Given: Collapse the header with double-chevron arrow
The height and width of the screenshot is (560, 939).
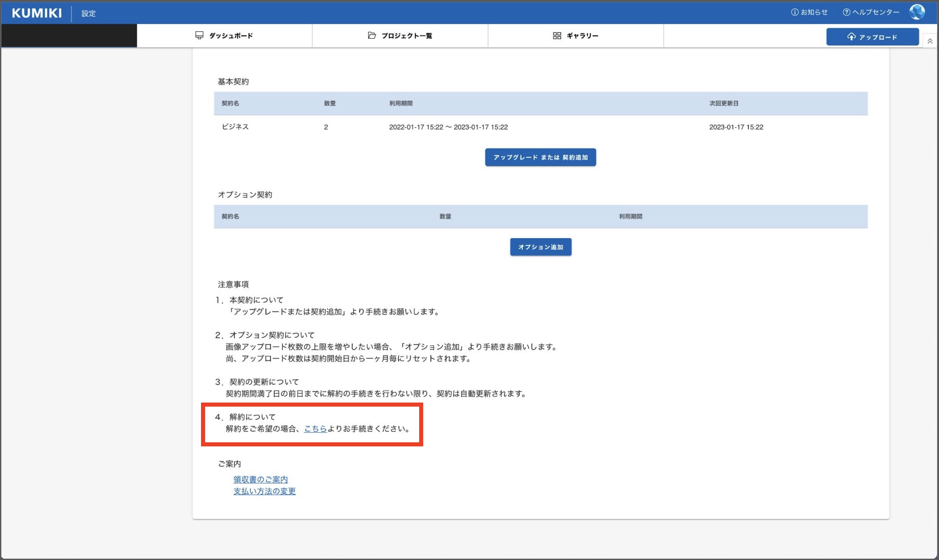Looking at the screenshot, I should coord(930,41).
